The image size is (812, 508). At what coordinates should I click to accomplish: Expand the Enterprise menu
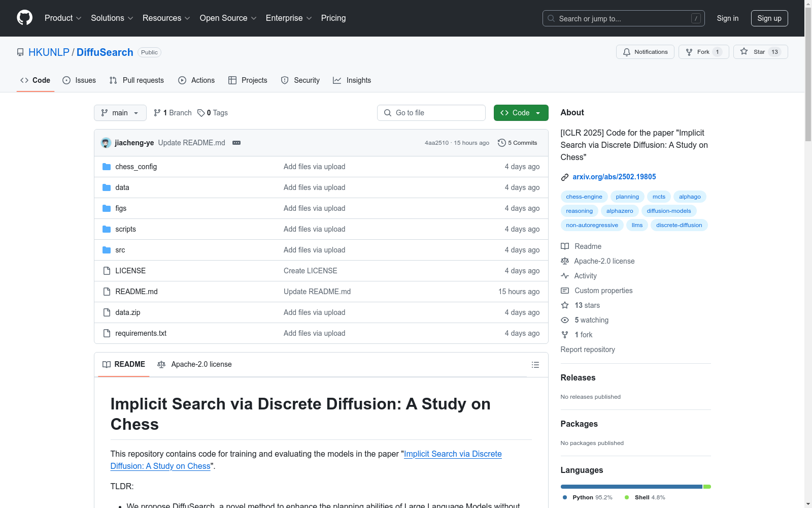click(x=289, y=18)
